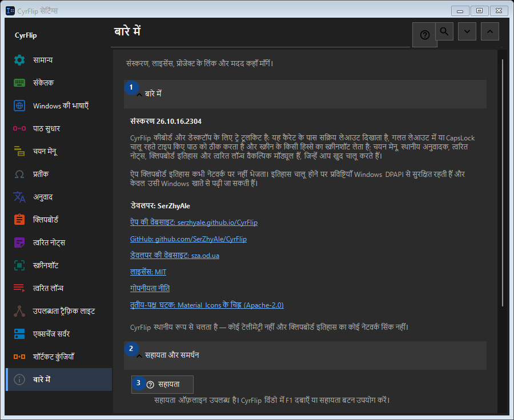This screenshot has width=514, height=420.
Task: Click the vertical scrollbar of the content pane
Action: click(503, 183)
